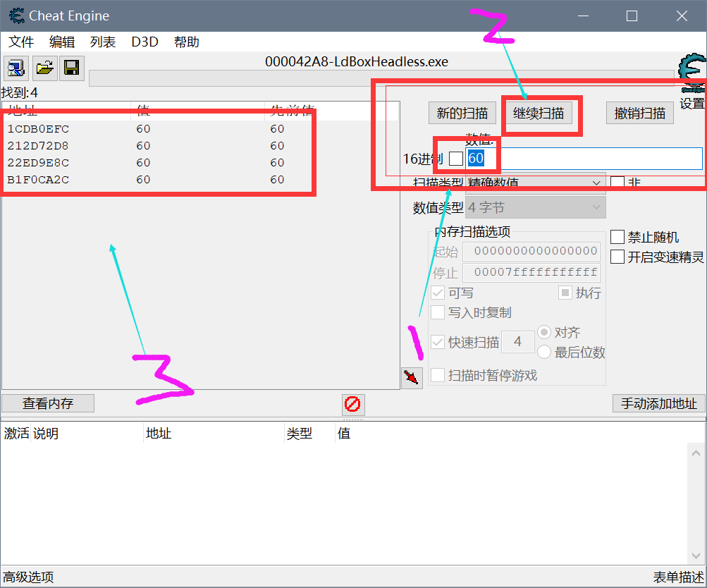Open the 编辑 menu
This screenshot has width=707, height=588.
pyautogui.click(x=62, y=42)
